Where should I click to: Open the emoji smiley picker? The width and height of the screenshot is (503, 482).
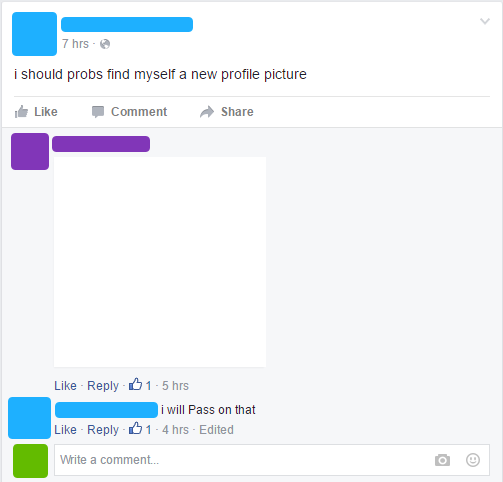pos(473,460)
